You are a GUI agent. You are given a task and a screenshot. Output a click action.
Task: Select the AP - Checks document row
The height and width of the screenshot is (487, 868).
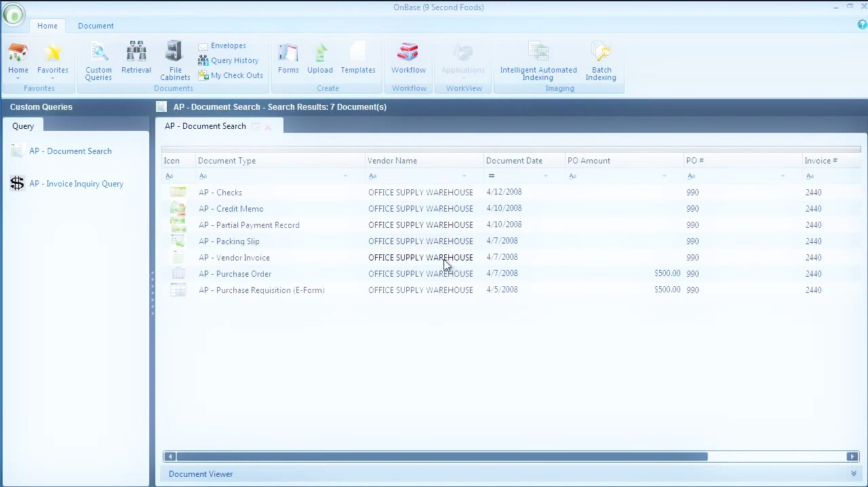511,193
